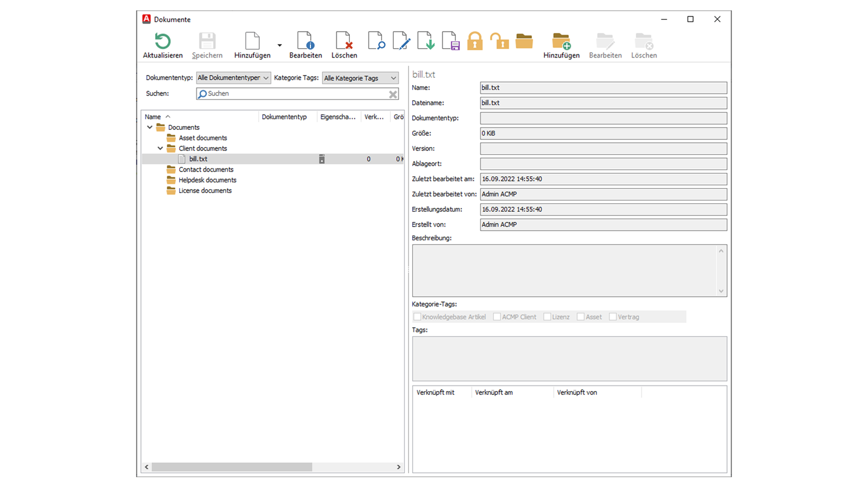Click the document Löschen icon
Screen dimensions: 868x488
click(344, 41)
